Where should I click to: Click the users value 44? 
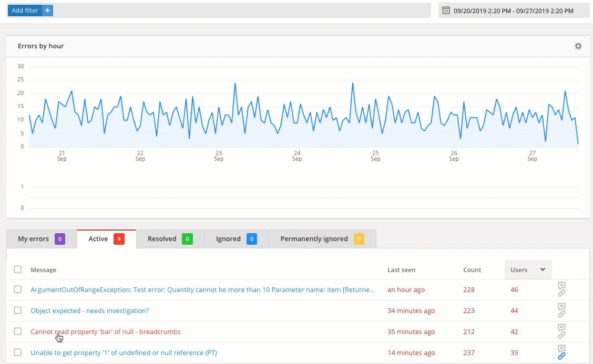[x=514, y=311]
